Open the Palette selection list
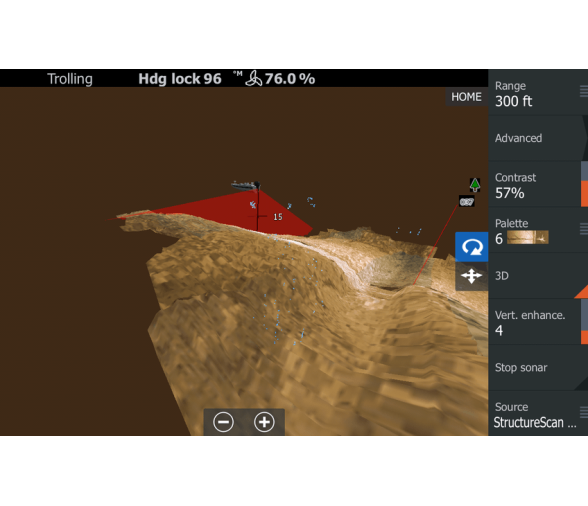588x506 pixels. (x=538, y=230)
